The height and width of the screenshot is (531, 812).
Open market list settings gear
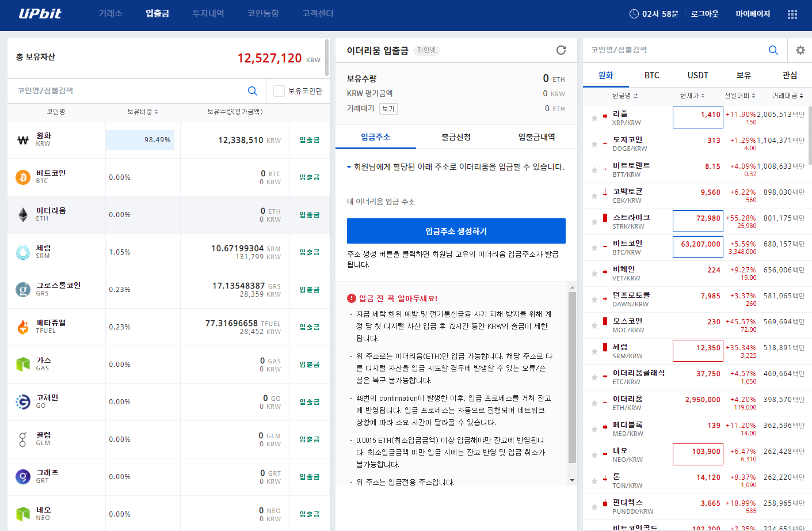[x=800, y=50]
